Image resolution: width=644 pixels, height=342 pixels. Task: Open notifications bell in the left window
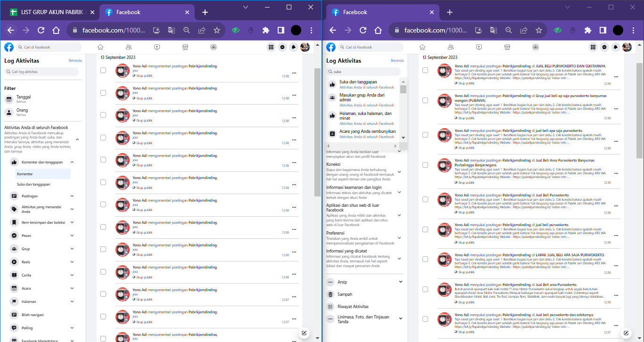coord(294,47)
